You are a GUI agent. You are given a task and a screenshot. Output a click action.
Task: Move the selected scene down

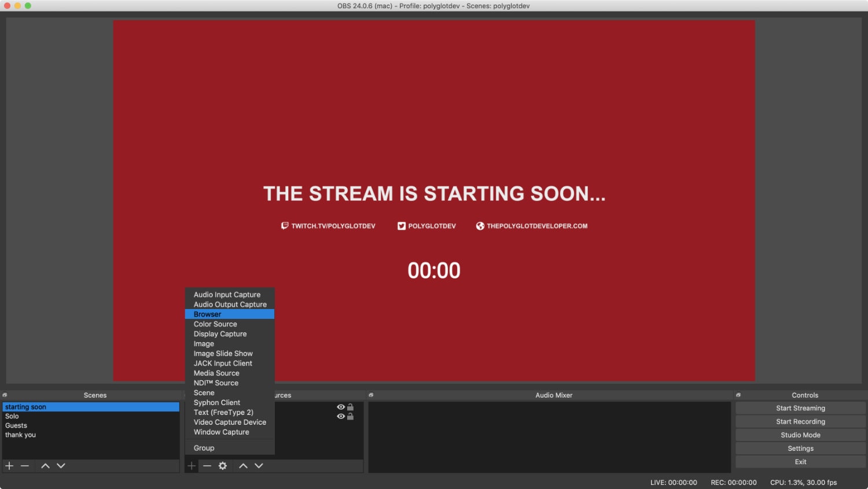pos(61,466)
